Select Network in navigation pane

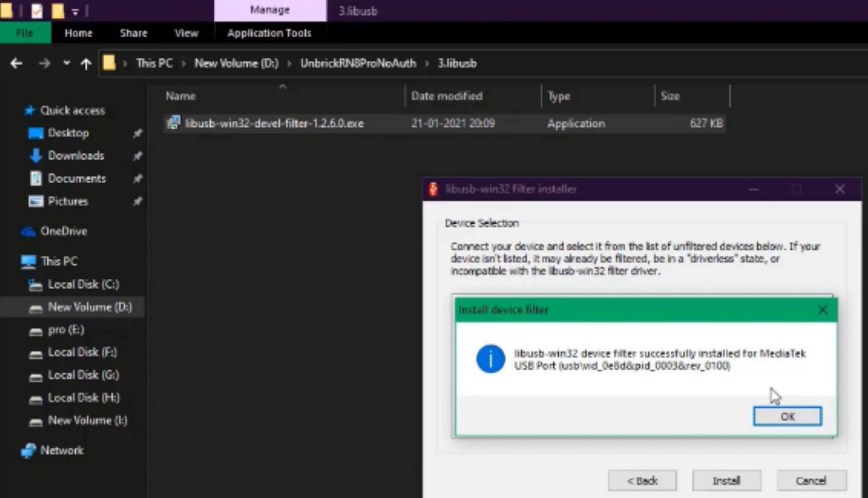[x=61, y=450]
